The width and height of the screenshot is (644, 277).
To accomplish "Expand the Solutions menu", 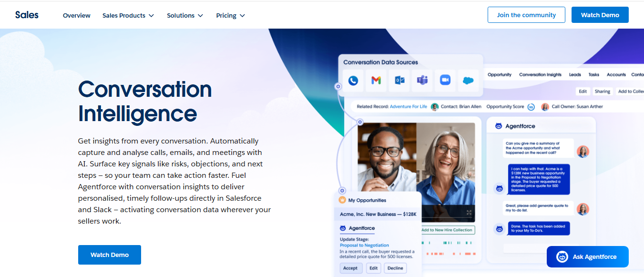I will pyautogui.click(x=185, y=15).
